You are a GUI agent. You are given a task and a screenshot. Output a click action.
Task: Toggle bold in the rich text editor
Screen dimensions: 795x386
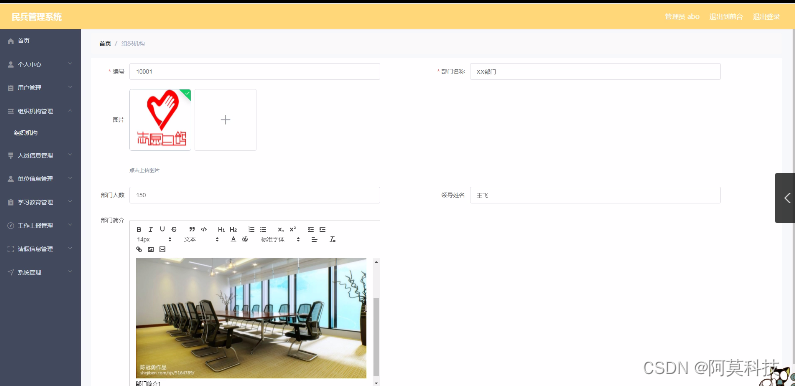tap(139, 230)
